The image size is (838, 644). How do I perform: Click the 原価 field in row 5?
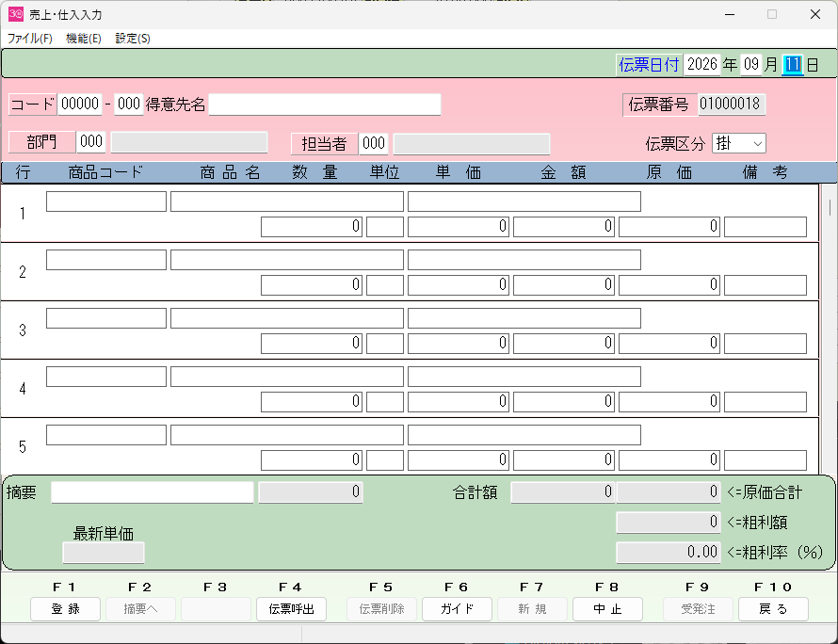click(669, 459)
